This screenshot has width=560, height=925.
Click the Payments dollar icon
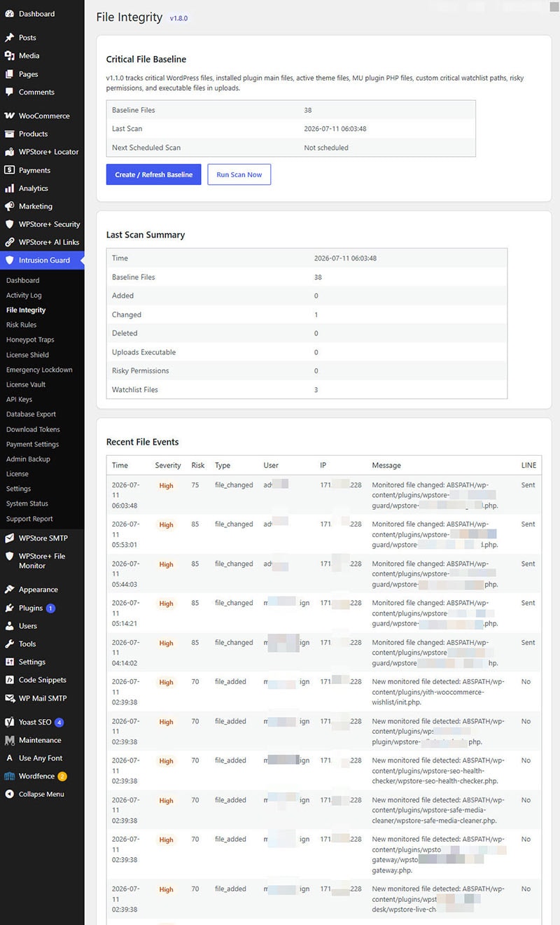pyautogui.click(x=9, y=170)
